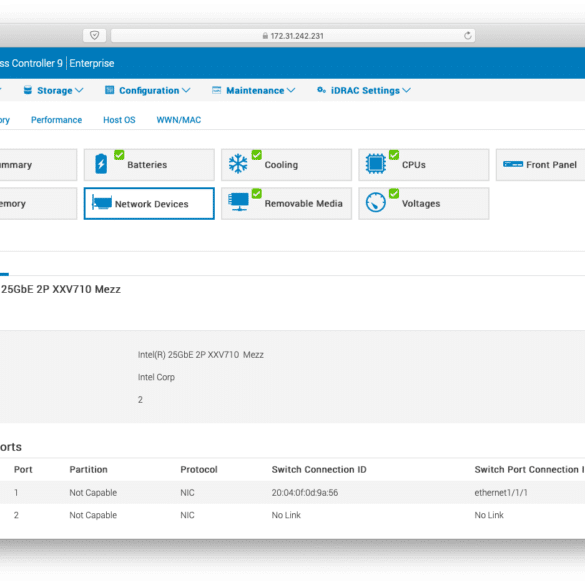Reload the page with the refresh icon
The image size is (585, 585).
(x=467, y=35)
